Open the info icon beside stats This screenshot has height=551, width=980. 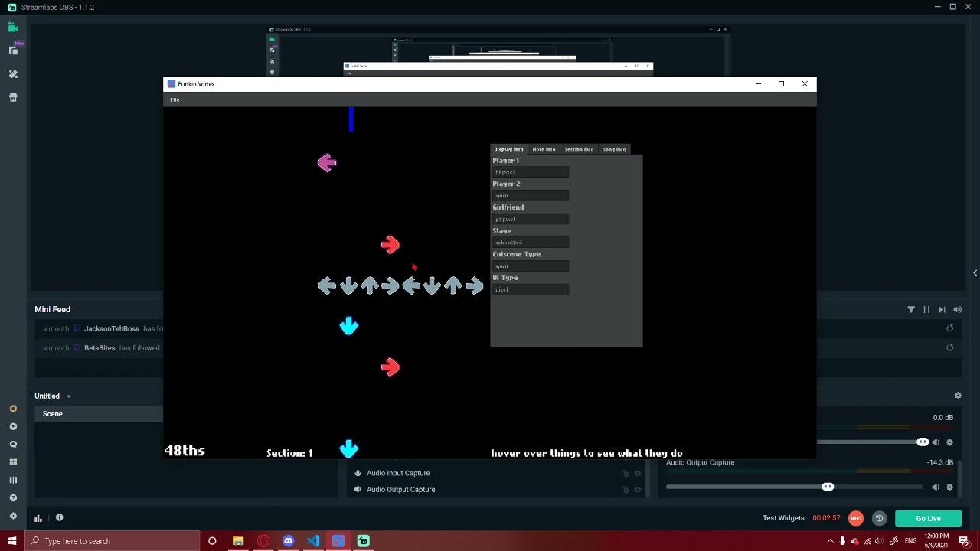click(x=59, y=518)
